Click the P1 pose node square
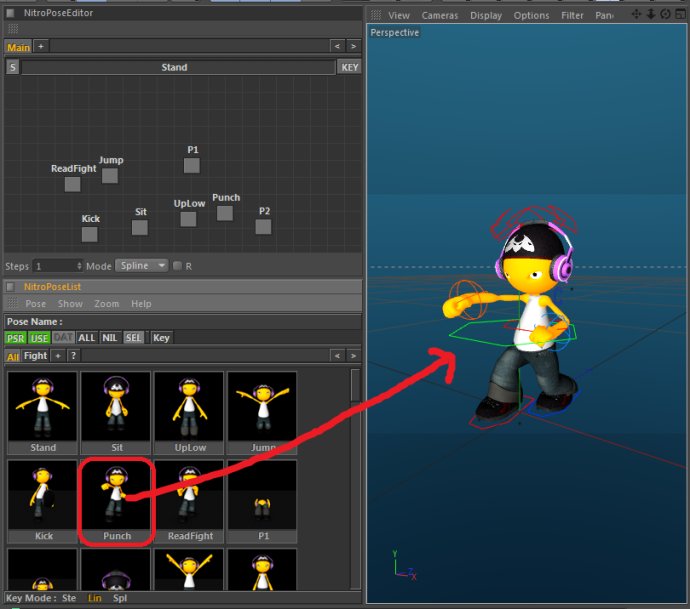The width and height of the screenshot is (690, 609). (192, 166)
